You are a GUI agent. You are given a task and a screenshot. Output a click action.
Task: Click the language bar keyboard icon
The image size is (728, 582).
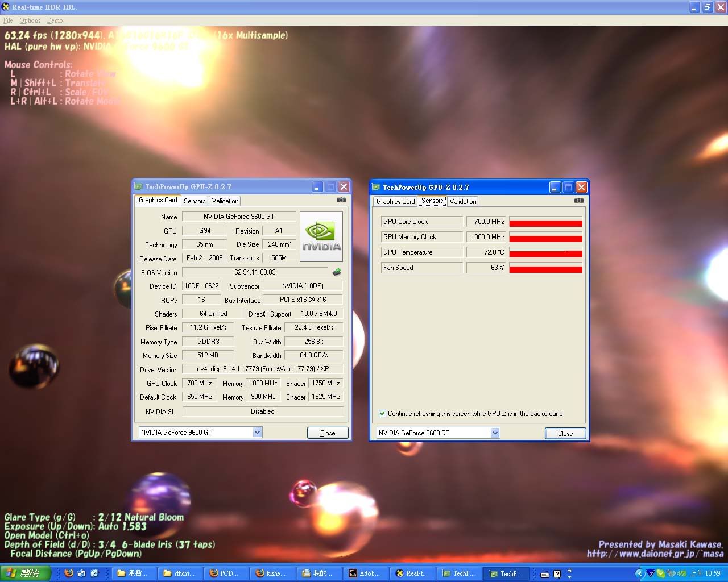(544, 574)
